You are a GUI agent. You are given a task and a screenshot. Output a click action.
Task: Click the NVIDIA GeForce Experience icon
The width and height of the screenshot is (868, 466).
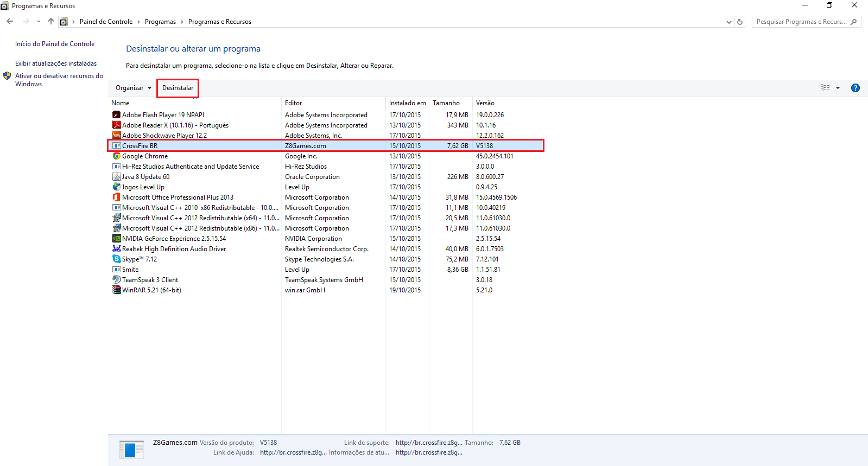coord(116,239)
